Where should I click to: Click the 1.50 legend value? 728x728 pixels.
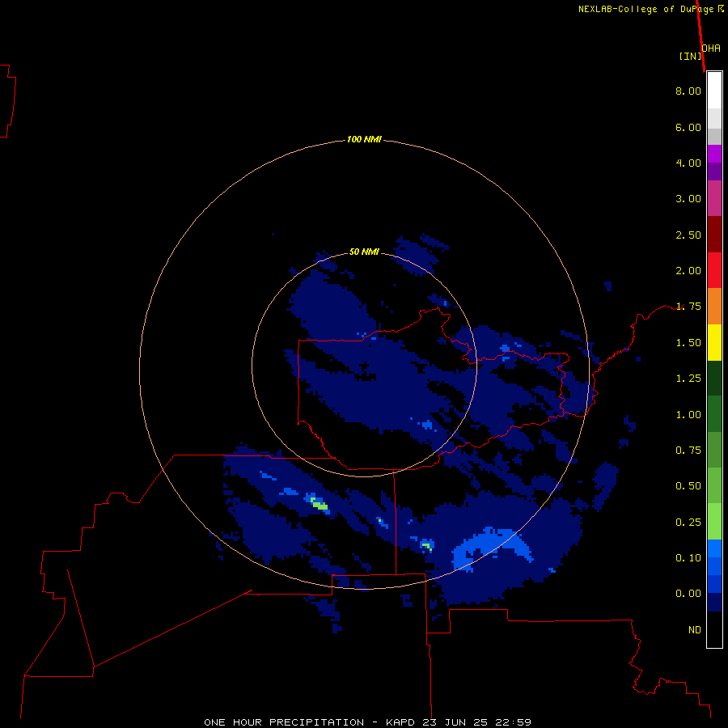[x=688, y=343]
